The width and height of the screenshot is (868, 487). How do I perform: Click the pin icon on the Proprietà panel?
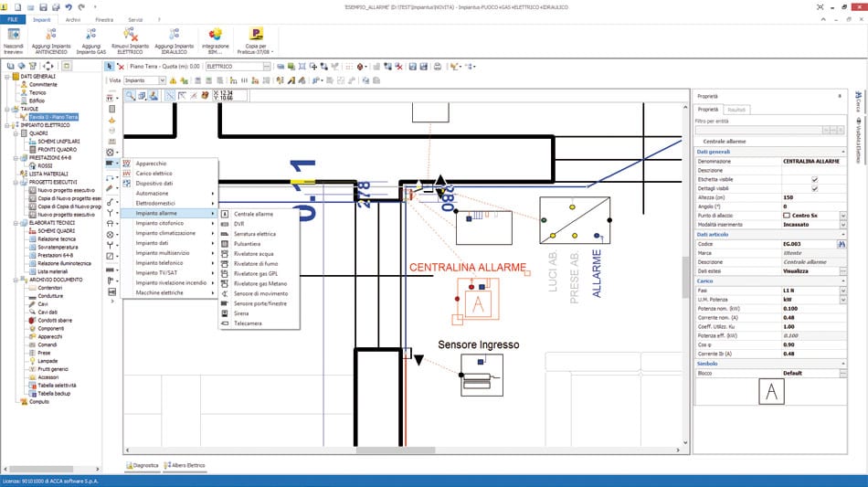pyautogui.click(x=840, y=96)
